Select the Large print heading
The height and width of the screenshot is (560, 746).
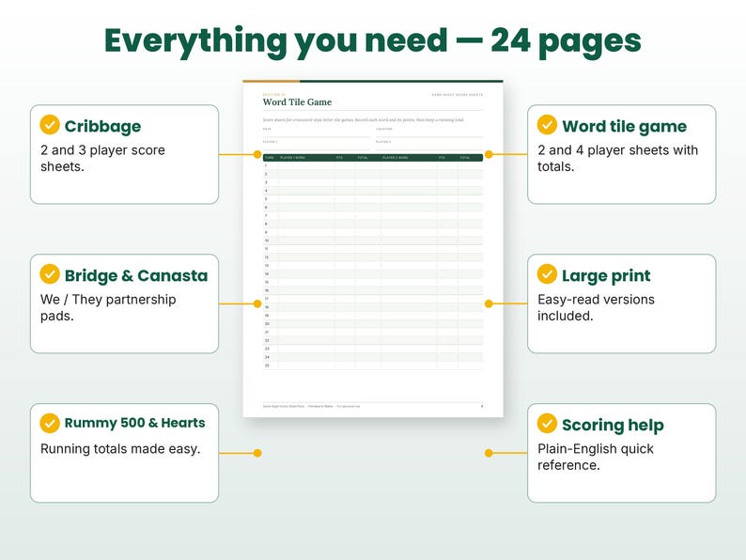606,276
